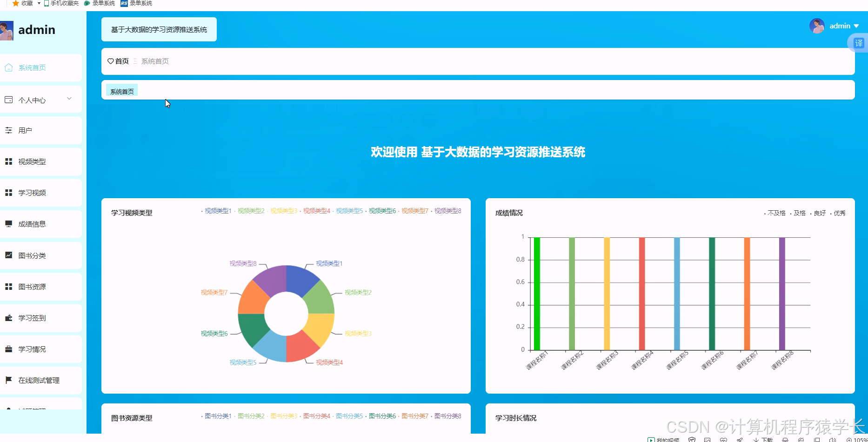Toggle the 不及格 series in 成绩情况 legend
This screenshot has width=868, height=442.
(775, 213)
